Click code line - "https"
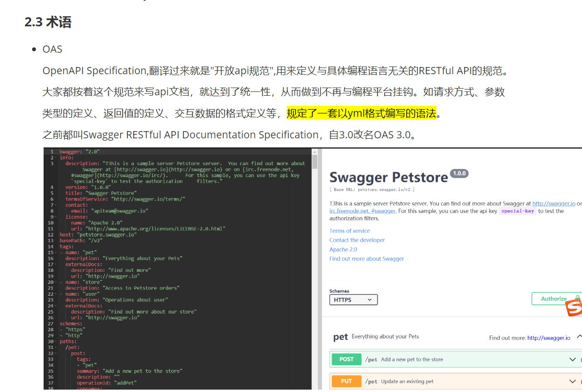 click(x=72, y=329)
